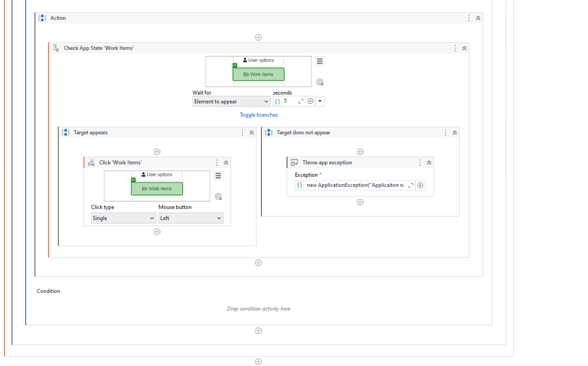
Task: Collapse the Target appears branch
Action: point(252,132)
